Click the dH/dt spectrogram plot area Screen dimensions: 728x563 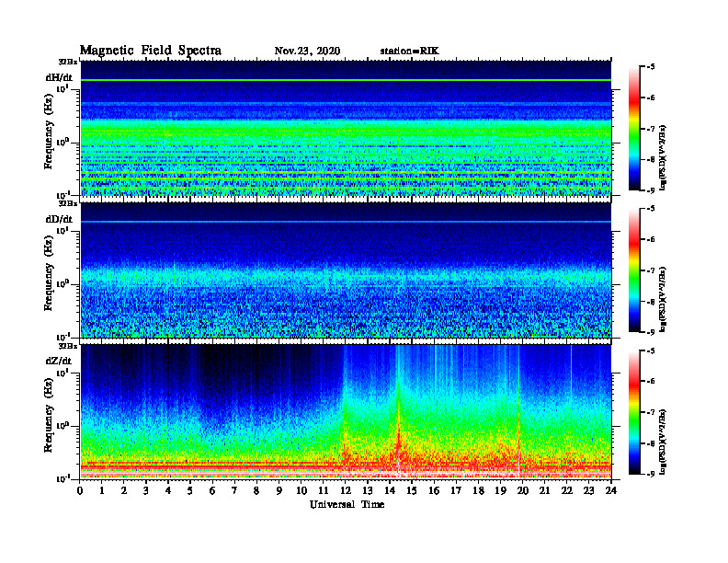click(346, 128)
